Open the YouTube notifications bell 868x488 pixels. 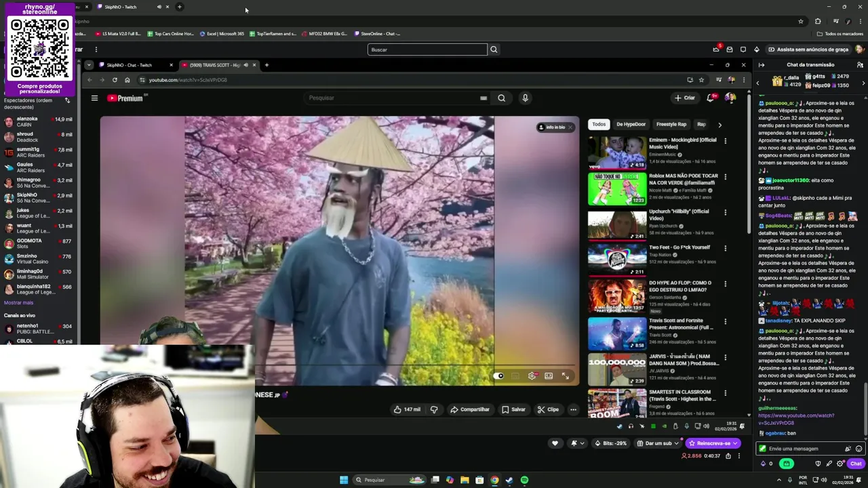tap(711, 98)
